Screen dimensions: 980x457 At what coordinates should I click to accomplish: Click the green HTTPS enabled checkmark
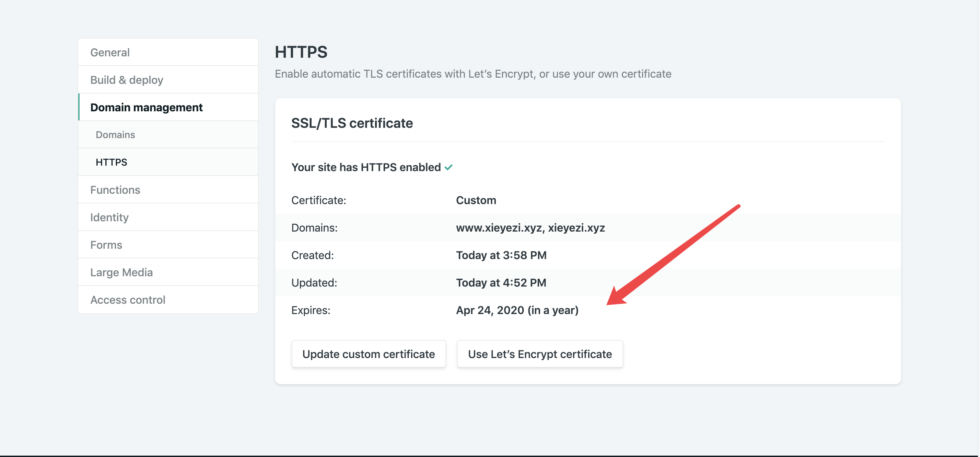(448, 167)
